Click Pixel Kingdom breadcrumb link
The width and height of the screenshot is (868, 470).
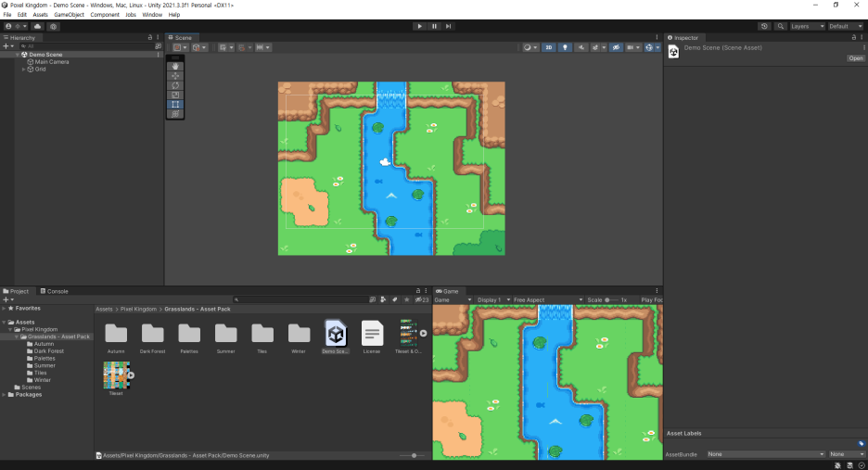pyautogui.click(x=138, y=309)
